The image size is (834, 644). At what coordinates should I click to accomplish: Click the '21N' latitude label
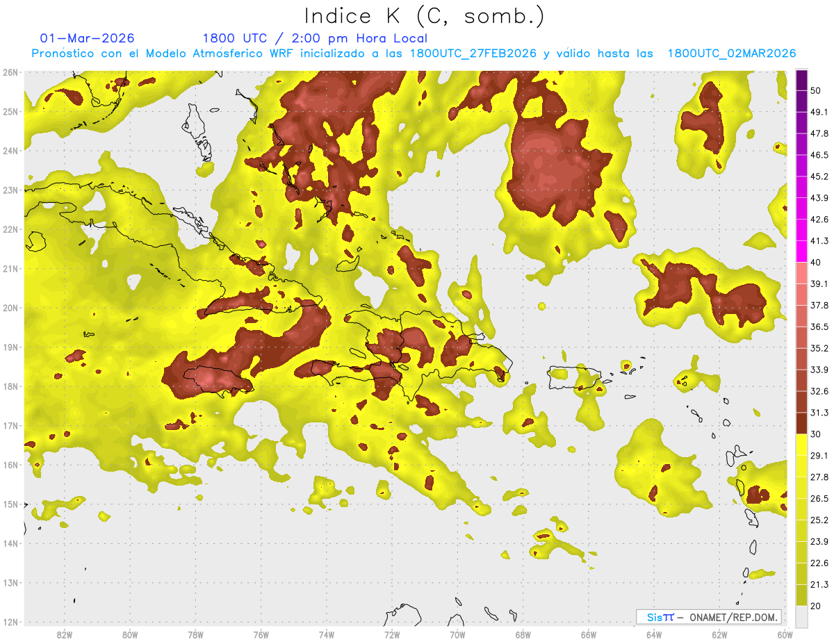pos(10,268)
